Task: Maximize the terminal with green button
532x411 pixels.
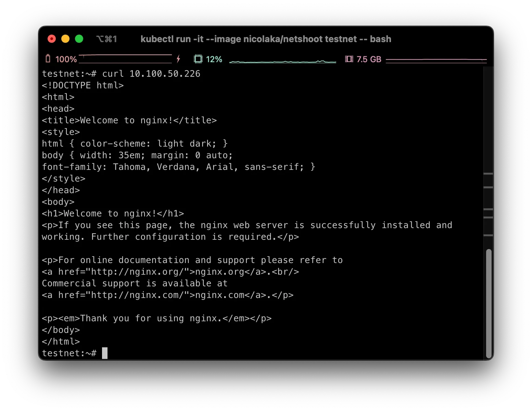Action: tap(79, 39)
